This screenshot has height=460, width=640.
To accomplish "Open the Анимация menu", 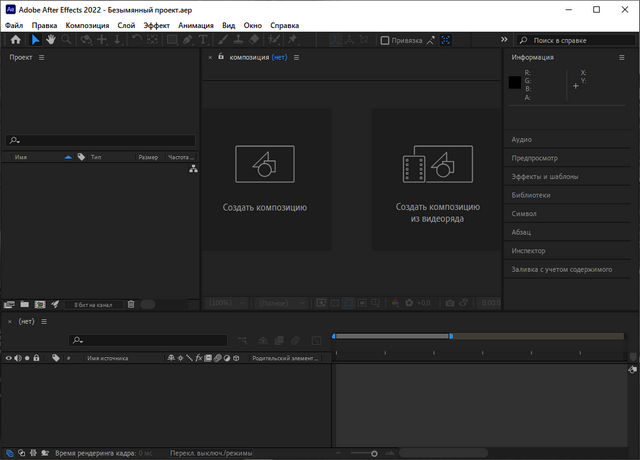I will [x=196, y=24].
